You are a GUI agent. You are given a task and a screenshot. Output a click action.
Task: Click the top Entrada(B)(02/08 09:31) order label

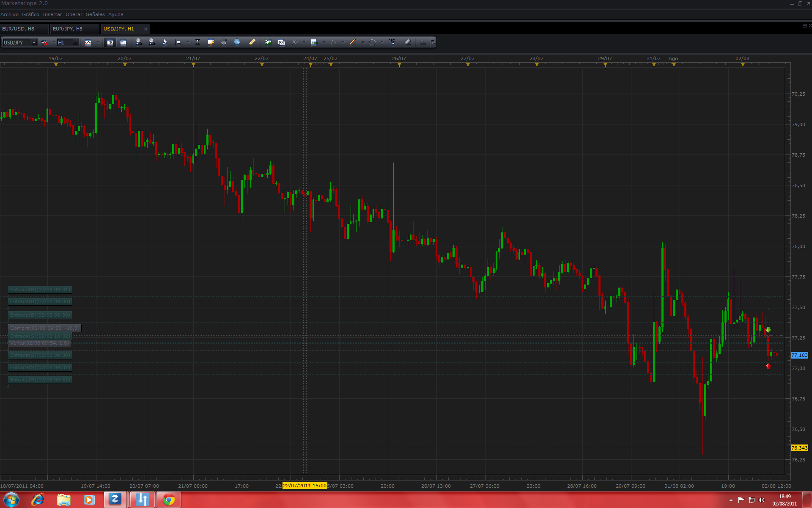click(40, 290)
